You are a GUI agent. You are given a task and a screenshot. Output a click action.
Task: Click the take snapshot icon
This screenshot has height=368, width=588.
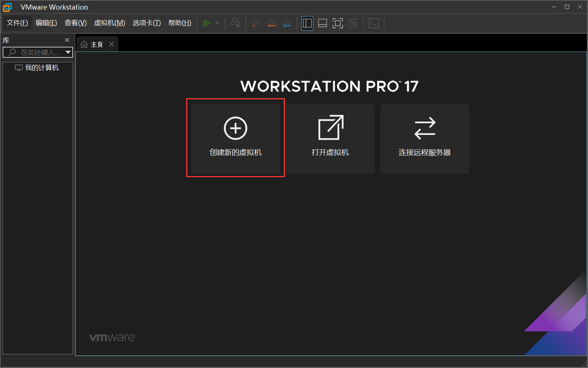click(x=256, y=23)
